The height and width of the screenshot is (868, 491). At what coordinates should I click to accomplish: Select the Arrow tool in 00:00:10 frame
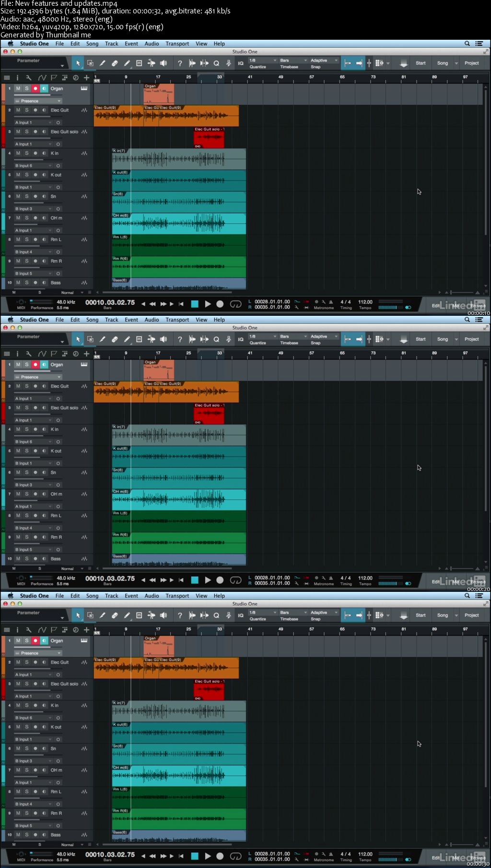coord(78,63)
